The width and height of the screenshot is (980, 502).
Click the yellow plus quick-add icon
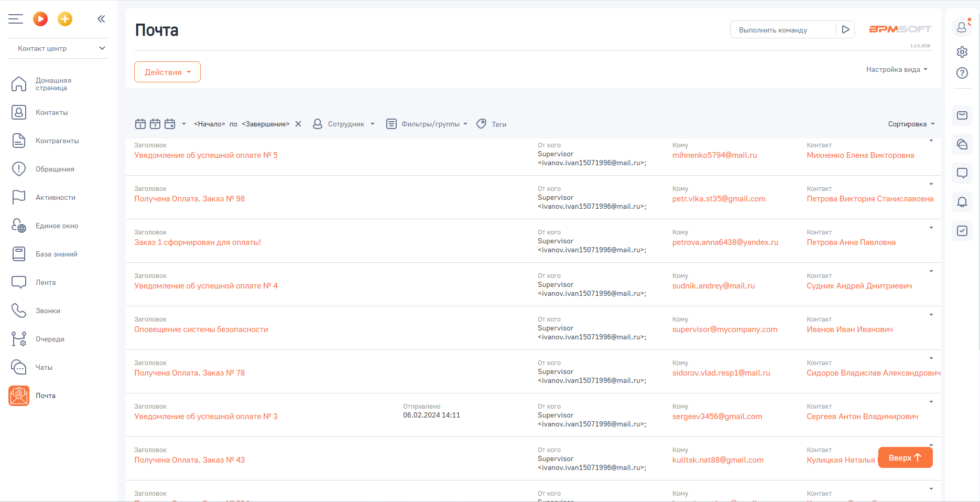click(65, 19)
